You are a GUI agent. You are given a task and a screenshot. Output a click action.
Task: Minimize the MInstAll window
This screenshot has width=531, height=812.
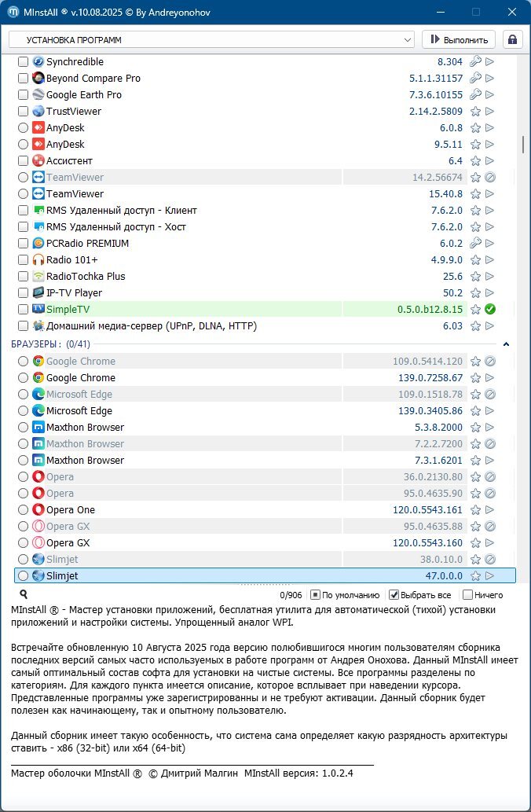(x=441, y=12)
